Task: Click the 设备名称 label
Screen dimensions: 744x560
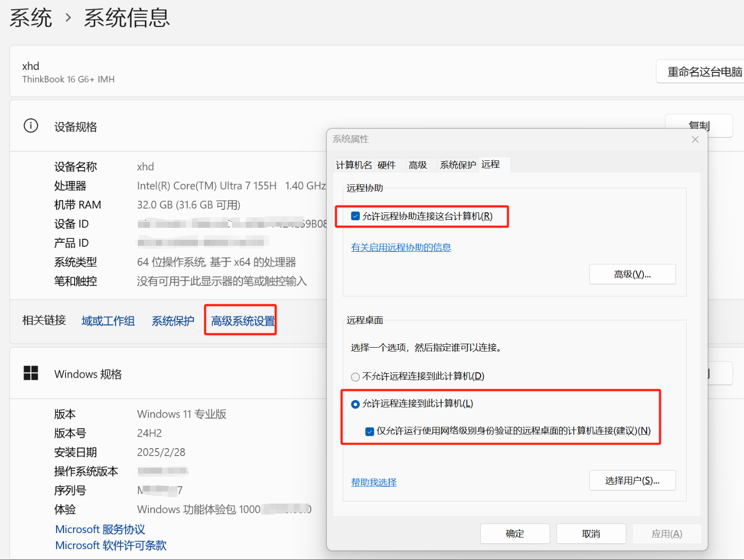Action: tap(75, 167)
